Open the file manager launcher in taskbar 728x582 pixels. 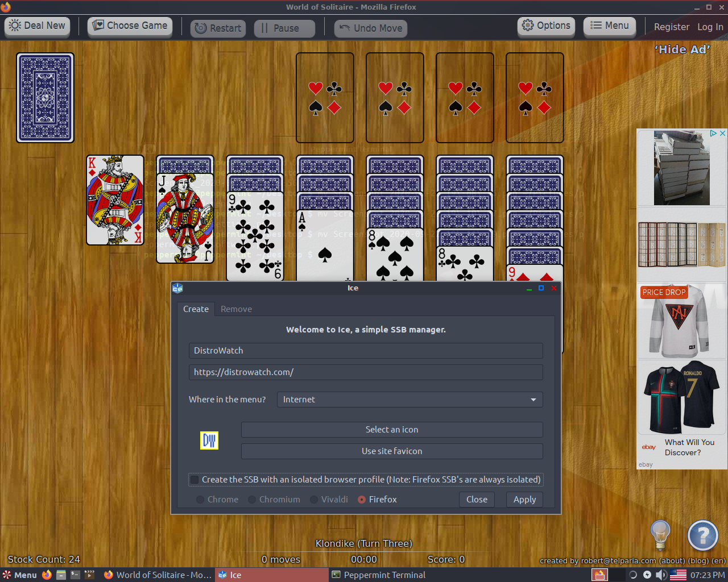click(61, 575)
